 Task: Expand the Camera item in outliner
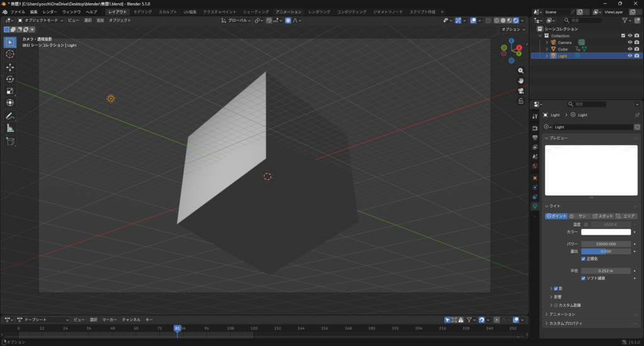(547, 42)
